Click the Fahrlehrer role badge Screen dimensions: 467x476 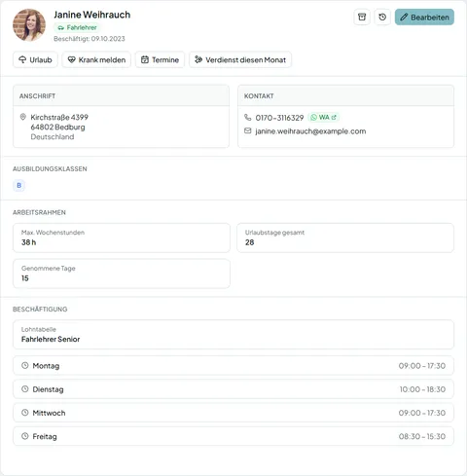[x=77, y=27]
